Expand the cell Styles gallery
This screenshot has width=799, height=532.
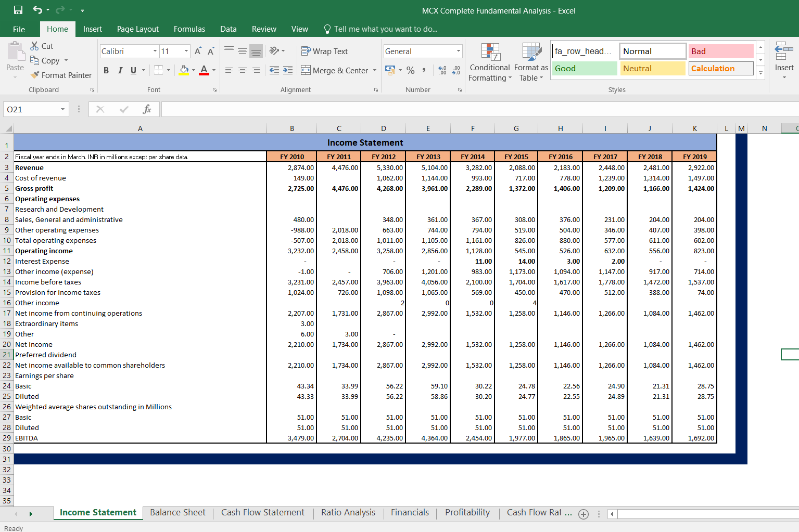click(760, 73)
